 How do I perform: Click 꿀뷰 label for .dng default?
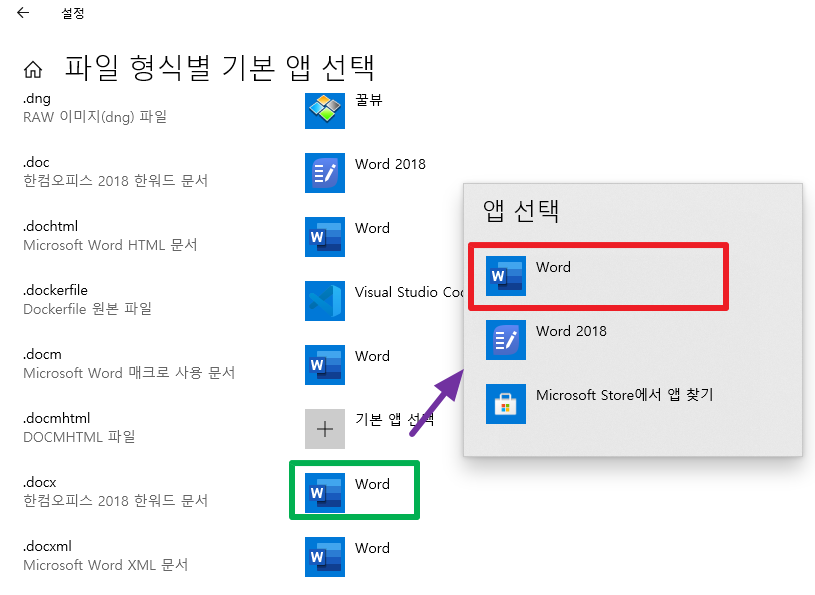pos(369,100)
